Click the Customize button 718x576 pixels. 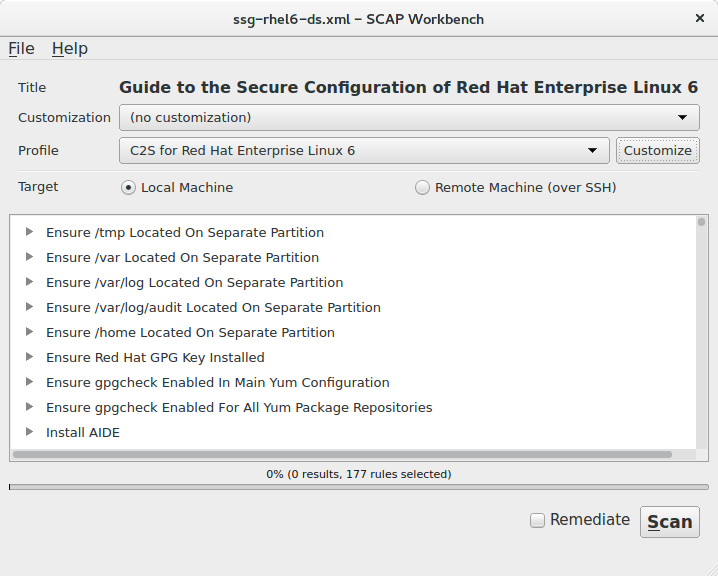[x=658, y=151]
